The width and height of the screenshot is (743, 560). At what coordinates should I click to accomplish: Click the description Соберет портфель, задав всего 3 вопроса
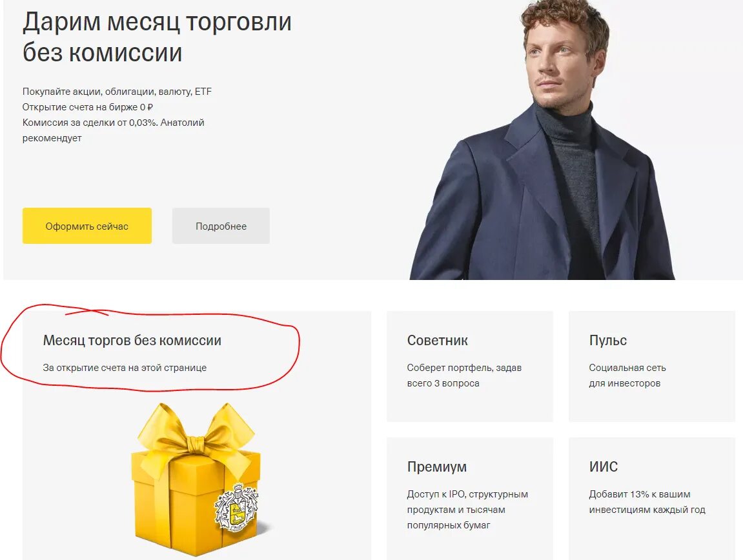(x=464, y=375)
